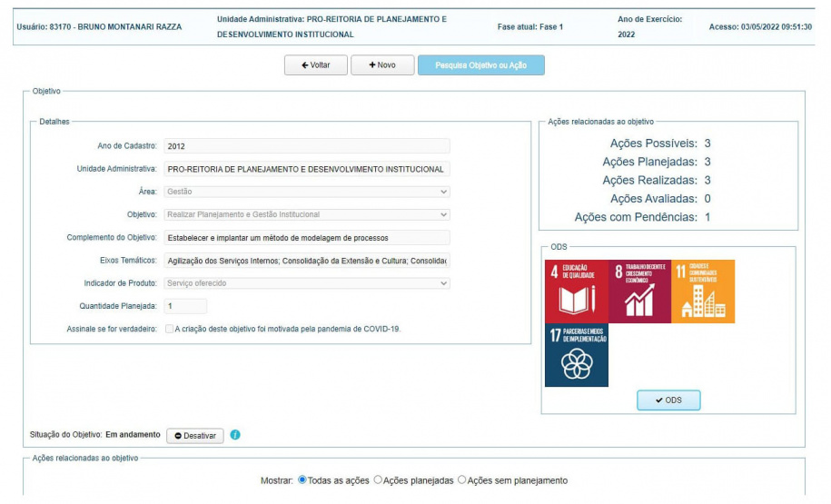This screenshot has height=504, width=831.
Task: Click the user name BRUNO MONTANARI RAZZA
Action: click(x=129, y=27)
